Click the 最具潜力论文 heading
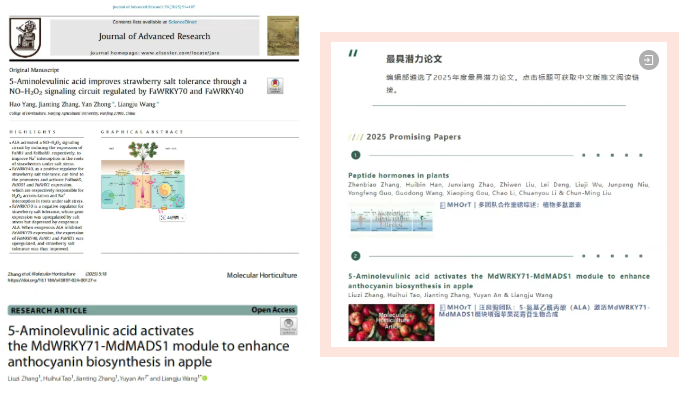 [414, 59]
